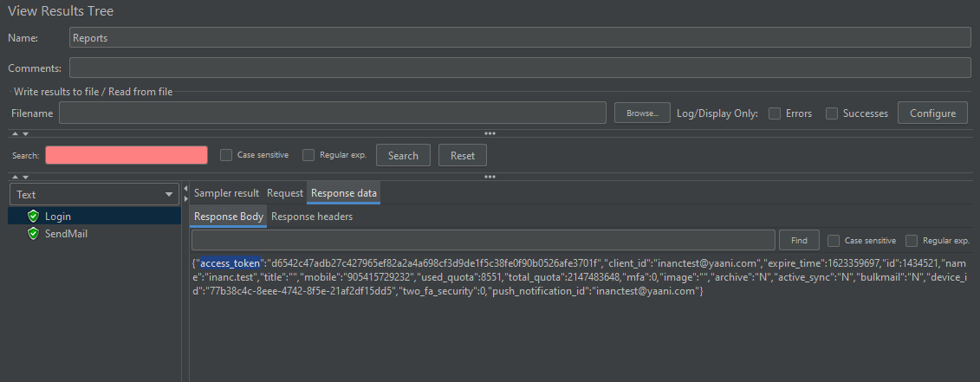Image resolution: width=980 pixels, height=382 pixels.
Task: Click the three-dot divider handle above the search bar
Action: coord(490,133)
